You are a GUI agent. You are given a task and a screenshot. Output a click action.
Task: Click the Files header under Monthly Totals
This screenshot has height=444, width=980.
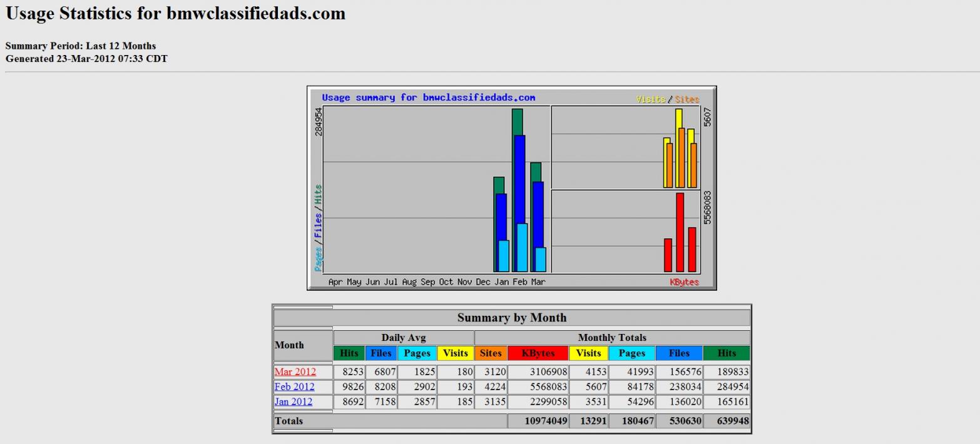(x=679, y=353)
